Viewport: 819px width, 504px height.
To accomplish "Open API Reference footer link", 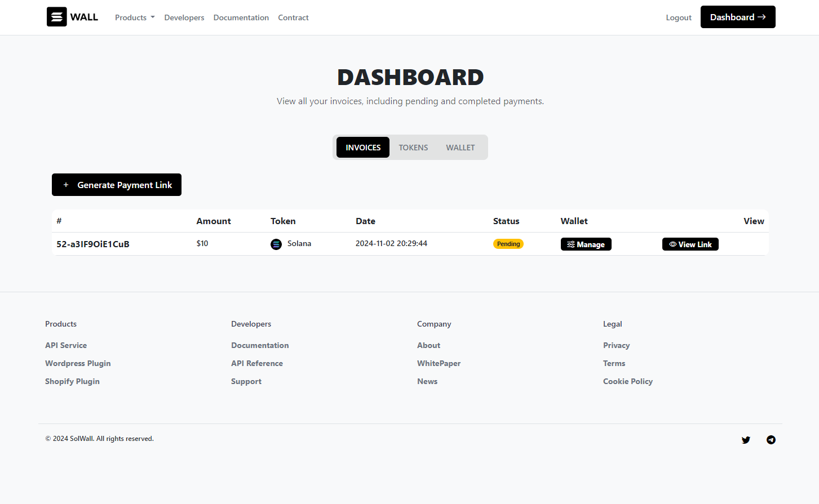I will pos(257,363).
